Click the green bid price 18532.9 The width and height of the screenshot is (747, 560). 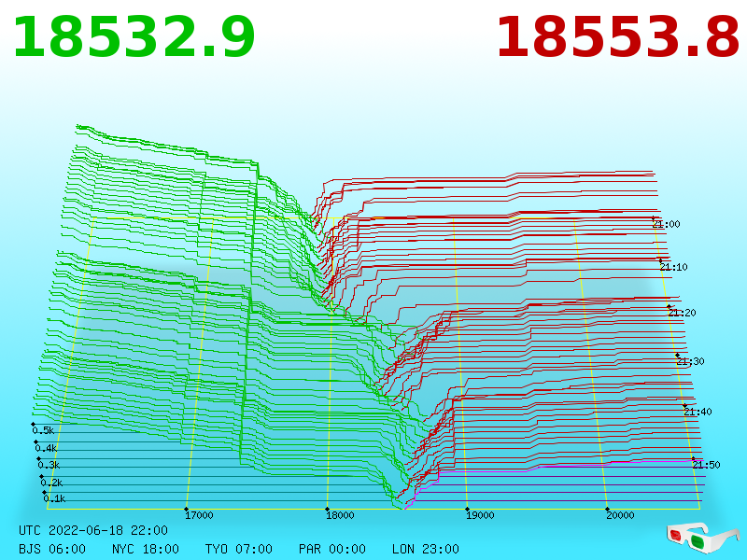coord(134,37)
